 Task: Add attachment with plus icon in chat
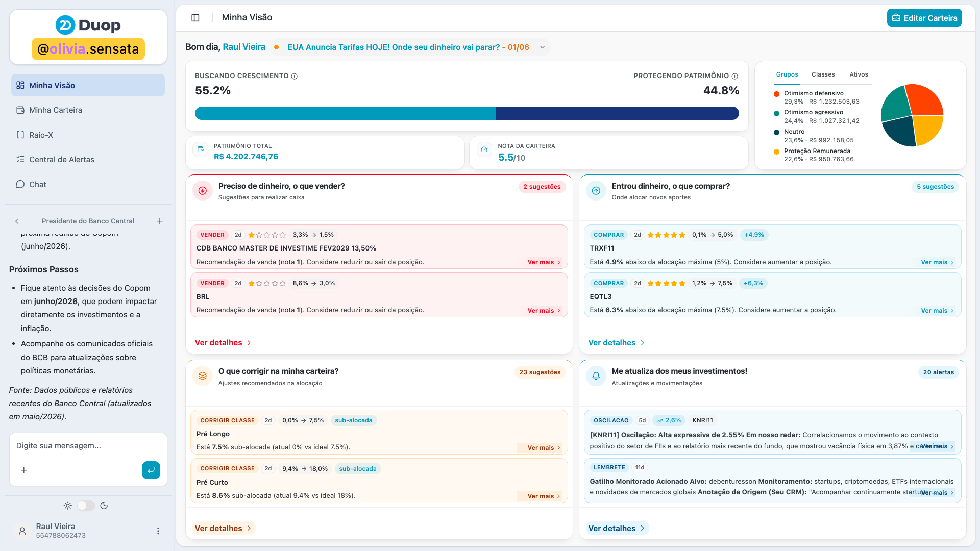click(24, 470)
